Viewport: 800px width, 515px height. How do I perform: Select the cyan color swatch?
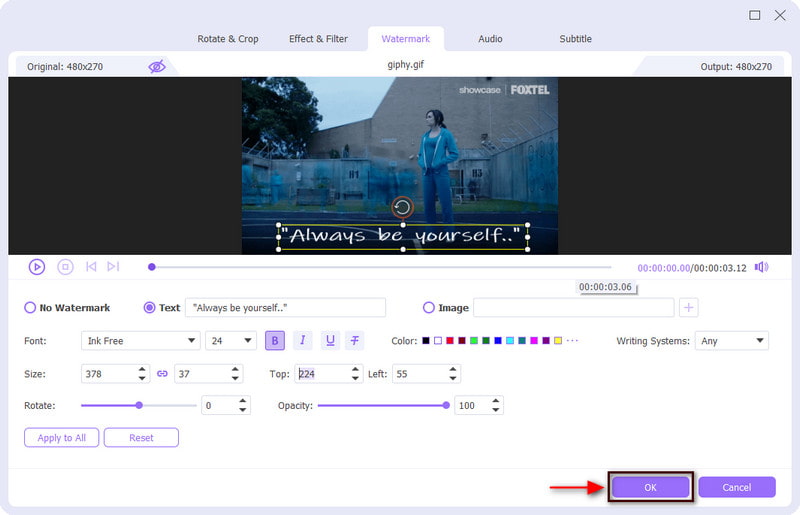[510, 340]
